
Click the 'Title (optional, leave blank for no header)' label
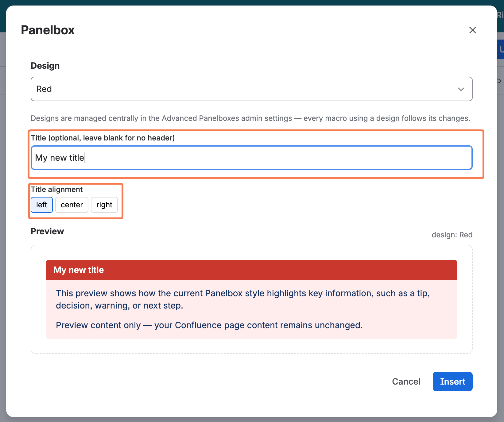[x=103, y=138]
